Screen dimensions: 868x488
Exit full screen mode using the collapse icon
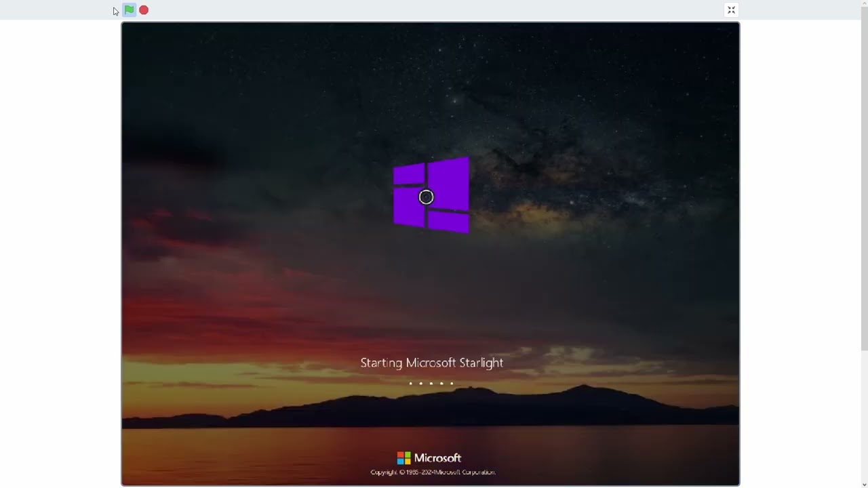click(731, 10)
